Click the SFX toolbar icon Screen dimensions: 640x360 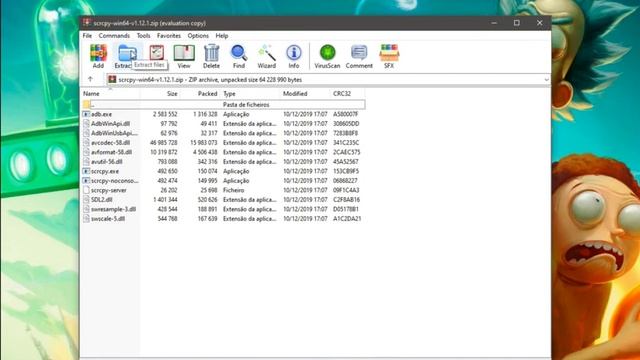(389, 56)
